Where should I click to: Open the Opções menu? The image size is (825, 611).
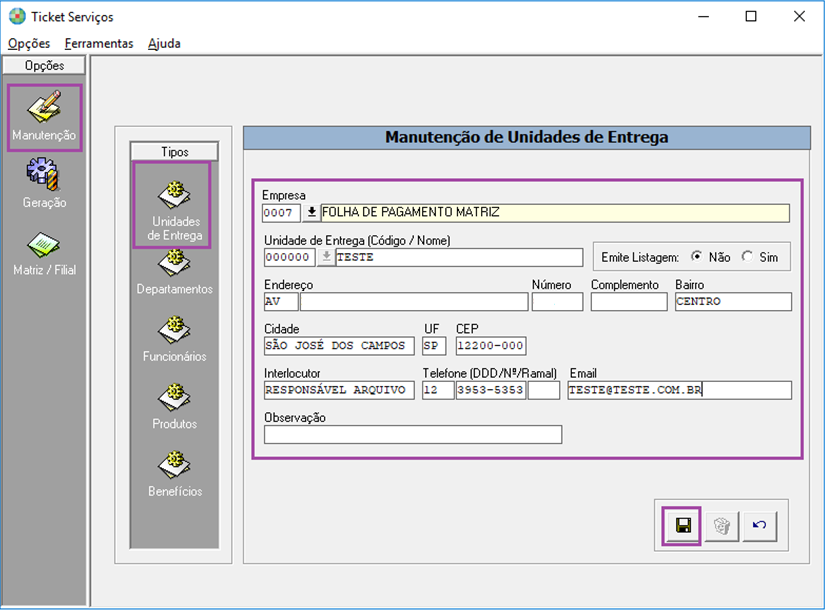pos(29,44)
